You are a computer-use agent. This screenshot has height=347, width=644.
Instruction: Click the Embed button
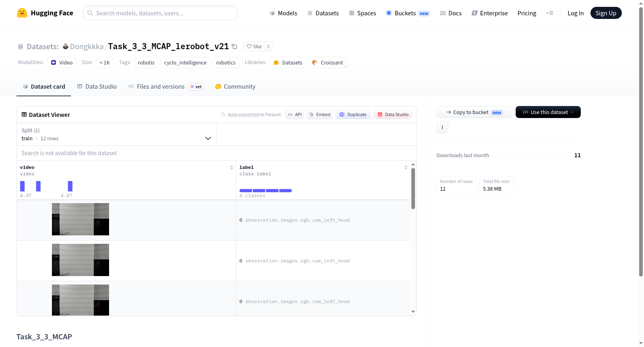[320, 114]
